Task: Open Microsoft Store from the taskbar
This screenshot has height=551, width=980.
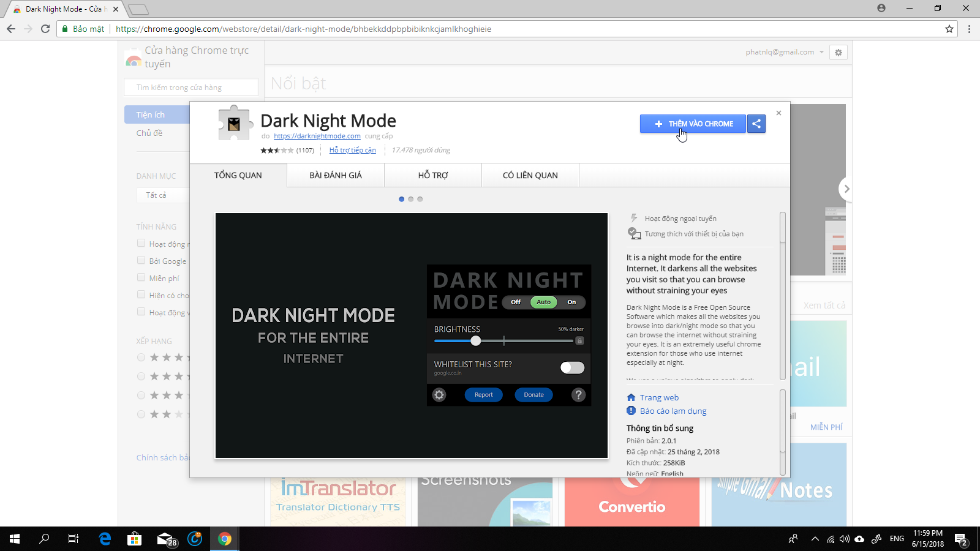Action: 135,539
